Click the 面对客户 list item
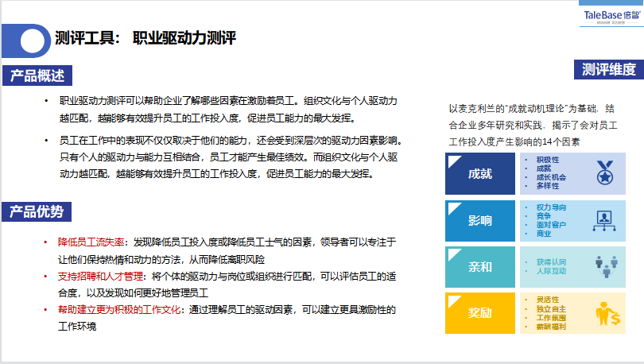The image size is (644, 364). coord(551,225)
